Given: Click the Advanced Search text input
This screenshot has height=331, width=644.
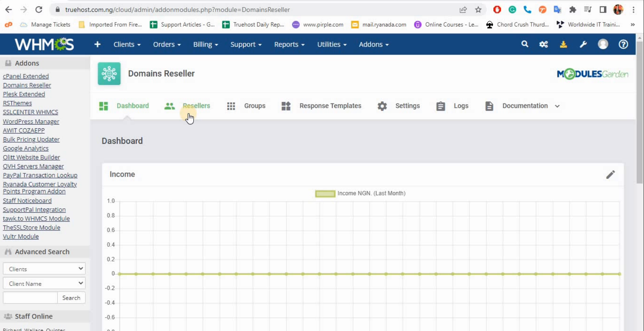Looking at the screenshot, I should (x=30, y=297).
